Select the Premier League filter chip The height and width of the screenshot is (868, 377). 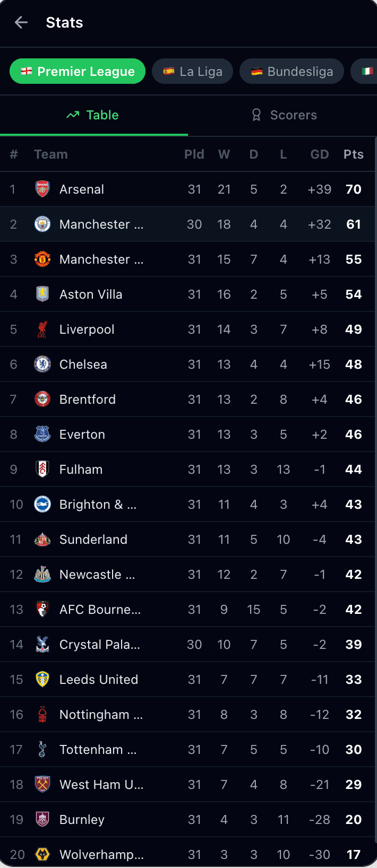pos(78,72)
